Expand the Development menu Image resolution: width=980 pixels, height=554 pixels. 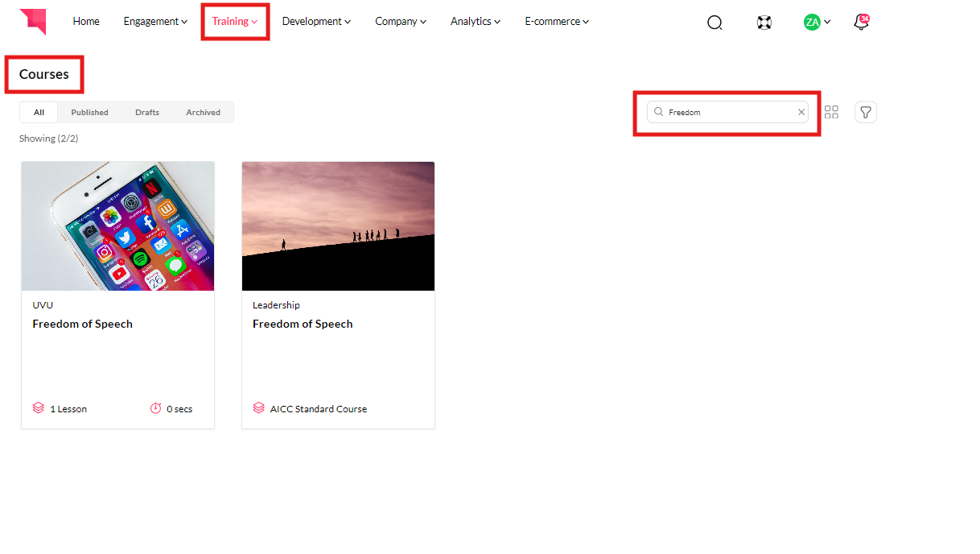point(316,22)
